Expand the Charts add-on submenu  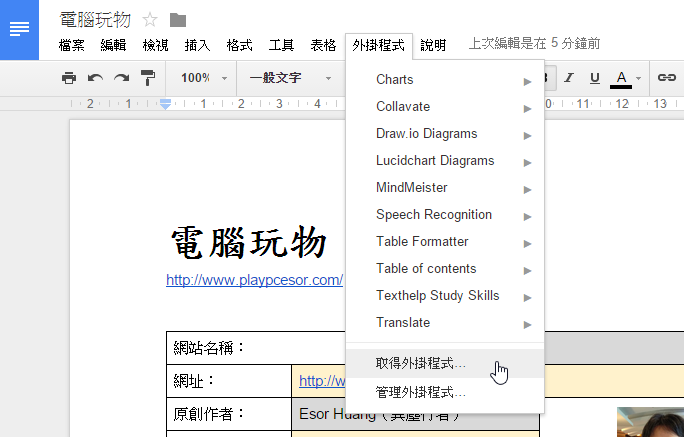point(445,80)
